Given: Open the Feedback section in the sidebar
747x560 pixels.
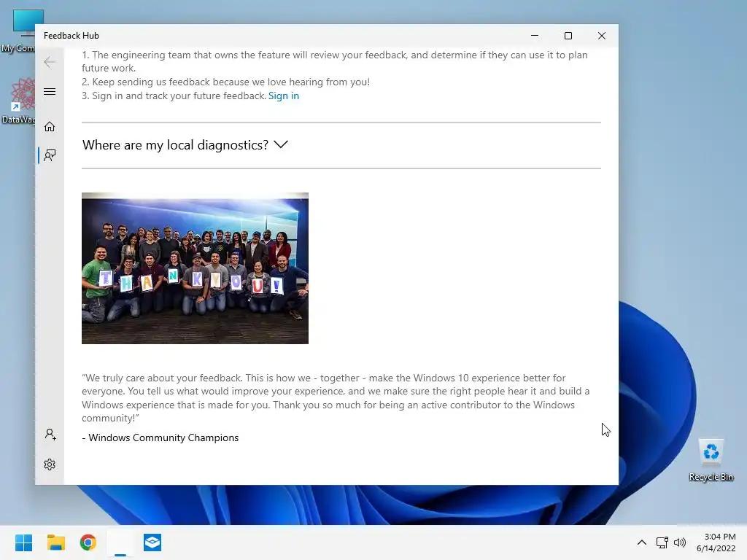Looking at the screenshot, I should (x=50, y=155).
